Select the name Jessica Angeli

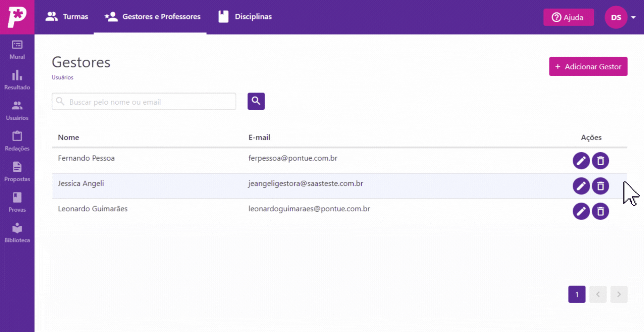tap(81, 183)
